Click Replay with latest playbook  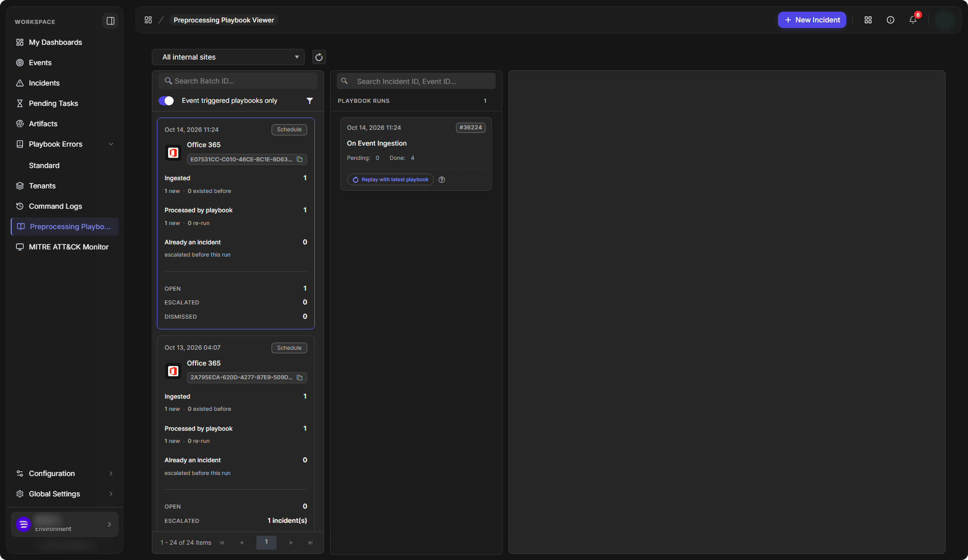390,180
